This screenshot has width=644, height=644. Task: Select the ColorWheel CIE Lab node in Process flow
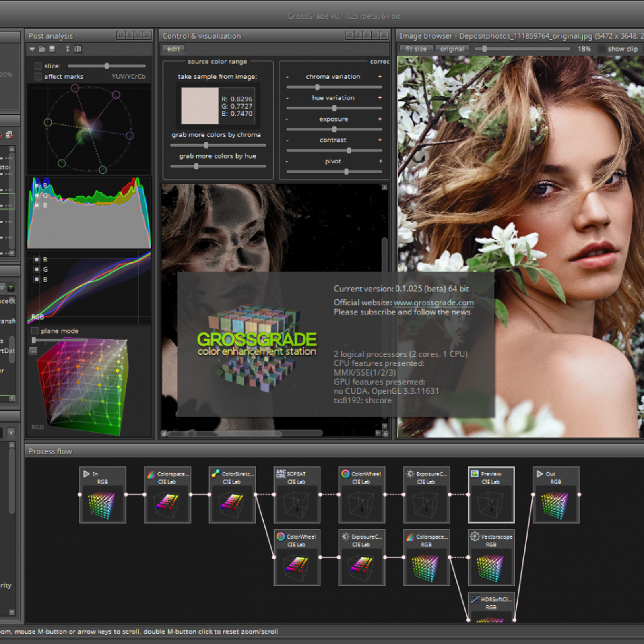tap(361, 495)
